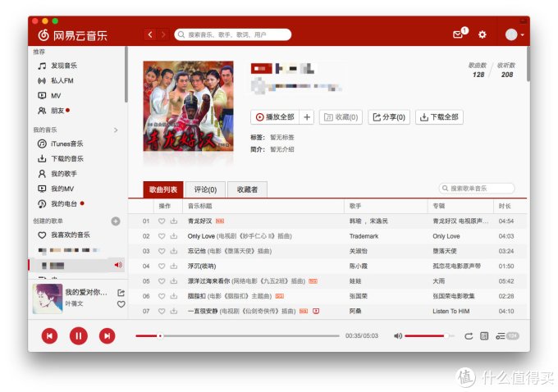Like song 01 青龙好汉 with heart icon

point(162,221)
